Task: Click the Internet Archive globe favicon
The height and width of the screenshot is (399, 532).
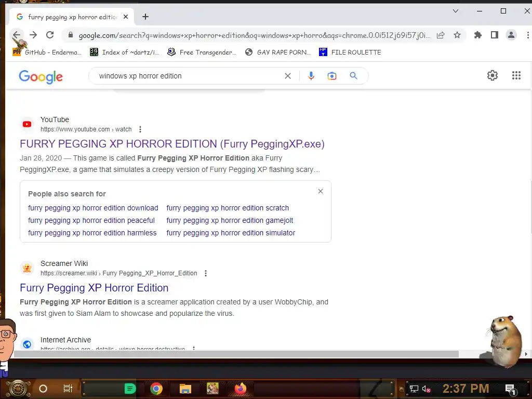Action: [27, 344]
